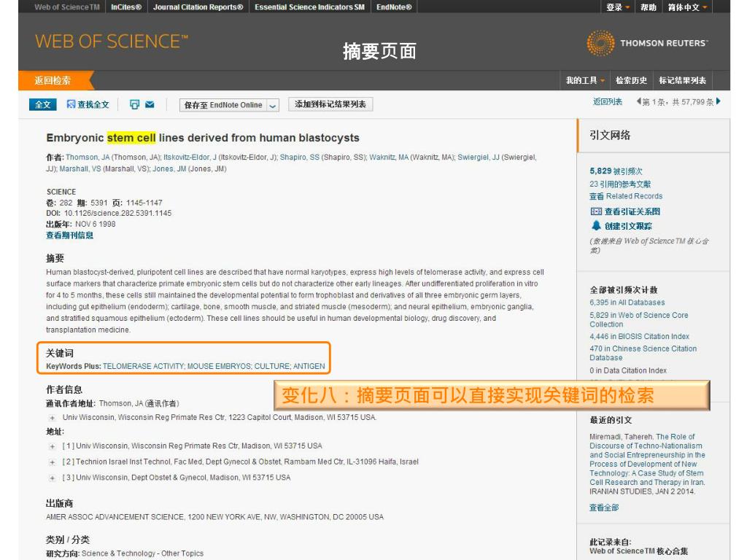Screen dimensions: 747x560
Task: Click the journal name SCIENCE
Action: click(x=61, y=192)
